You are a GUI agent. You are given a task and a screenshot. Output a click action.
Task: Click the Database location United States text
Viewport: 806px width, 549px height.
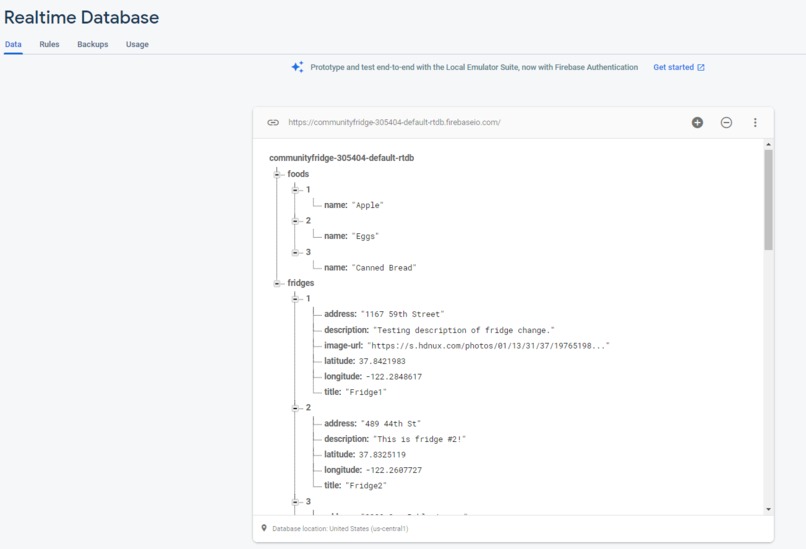click(340, 528)
